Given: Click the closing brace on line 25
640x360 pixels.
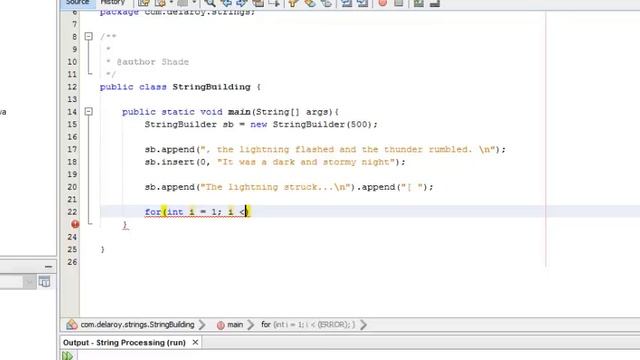Looking at the screenshot, I should (x=102, y=249).
